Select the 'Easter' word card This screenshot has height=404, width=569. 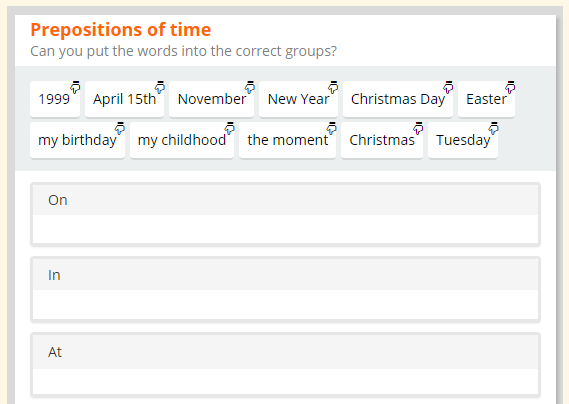(x=486, y=99)
